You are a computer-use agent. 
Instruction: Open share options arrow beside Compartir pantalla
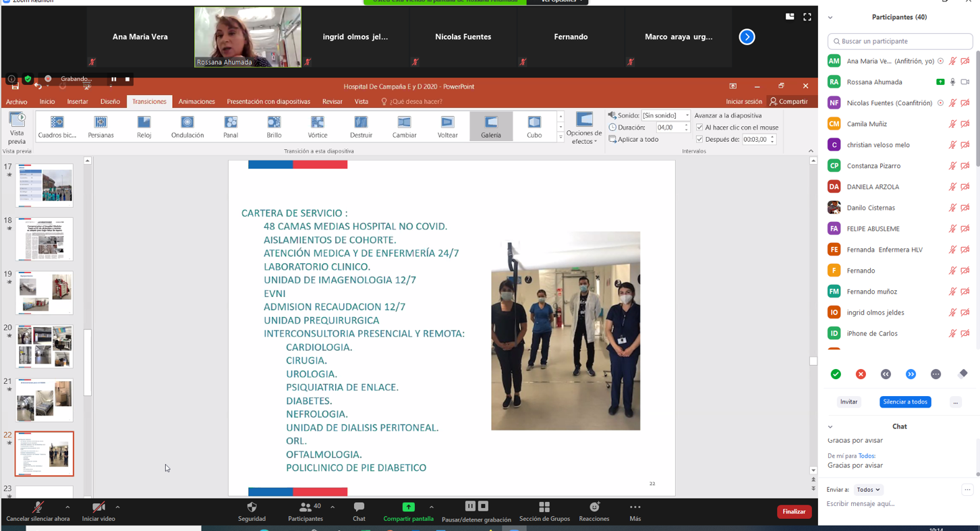(432, 507)
